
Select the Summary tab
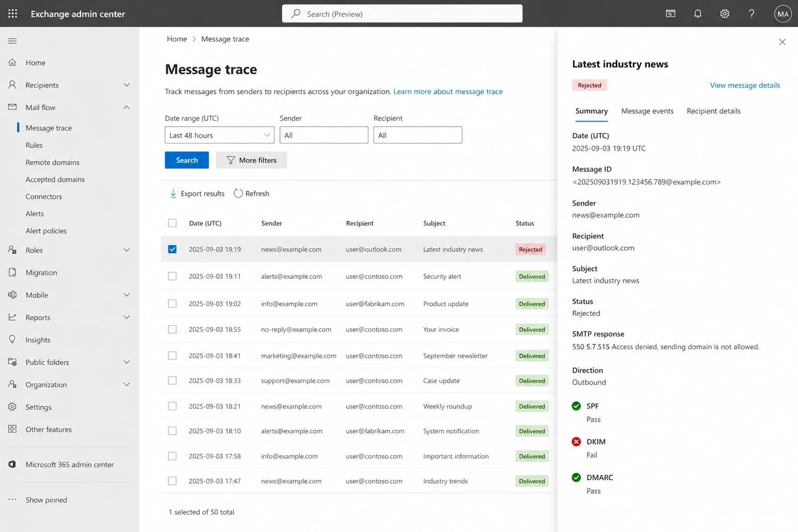[591, 111]
